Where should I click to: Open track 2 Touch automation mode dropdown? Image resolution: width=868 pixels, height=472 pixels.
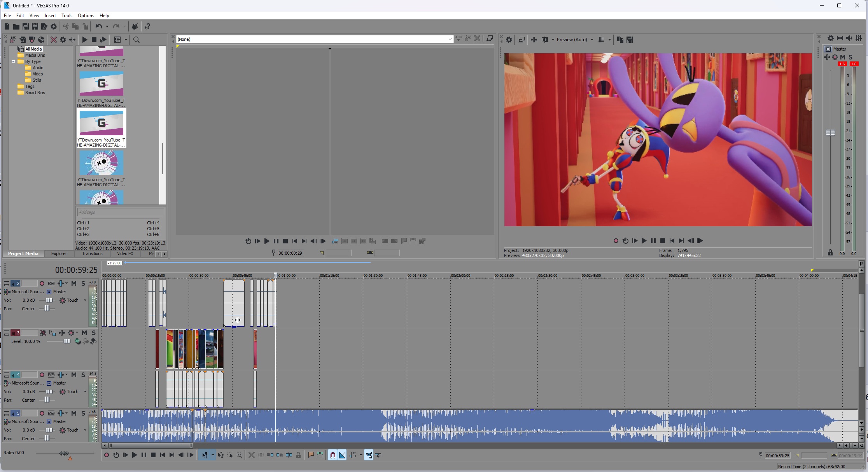[x=85, y=300]
